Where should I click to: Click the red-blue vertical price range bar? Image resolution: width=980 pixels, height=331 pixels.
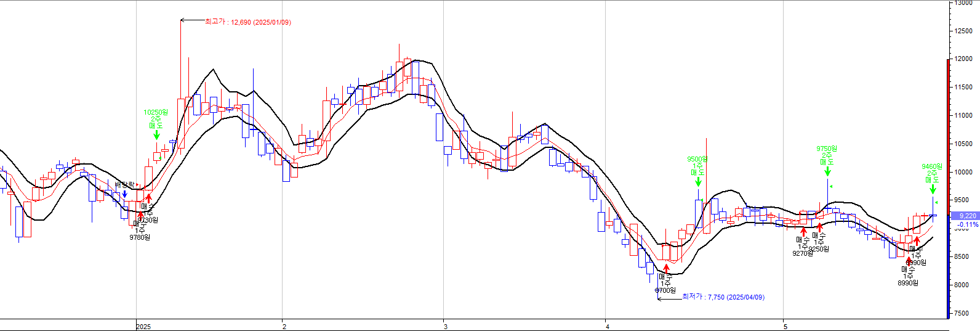pos(948,188)
